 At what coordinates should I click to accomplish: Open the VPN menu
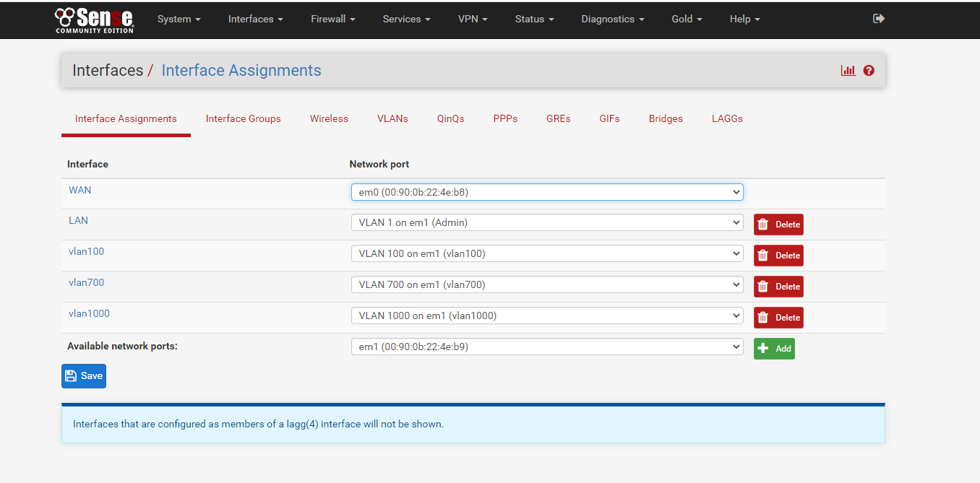pos(473,19)
